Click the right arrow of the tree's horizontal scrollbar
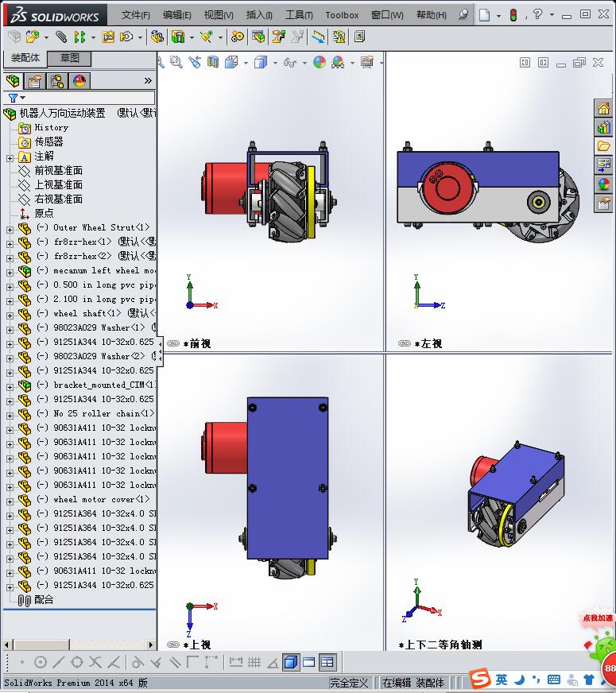 click(151, 645)
